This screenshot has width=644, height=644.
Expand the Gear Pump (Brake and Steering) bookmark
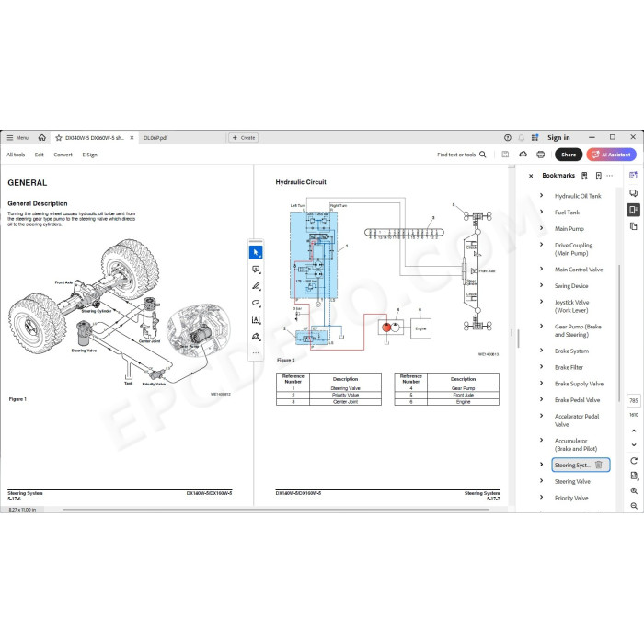point(541,326)
